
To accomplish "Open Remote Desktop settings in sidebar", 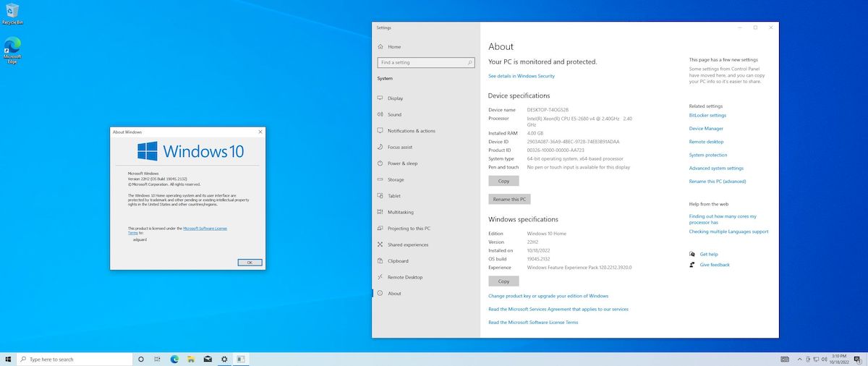I will coord(404,277).
